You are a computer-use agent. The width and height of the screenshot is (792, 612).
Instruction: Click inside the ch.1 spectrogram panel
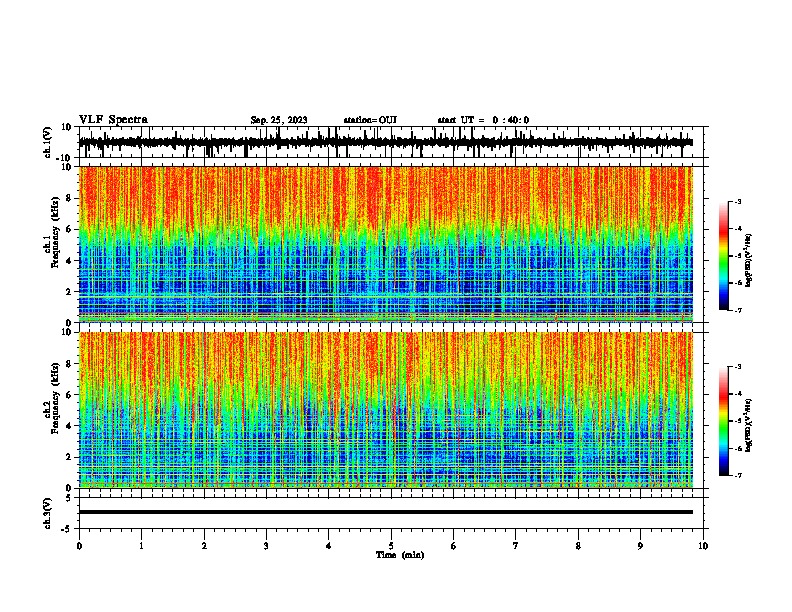pos(385,244)
